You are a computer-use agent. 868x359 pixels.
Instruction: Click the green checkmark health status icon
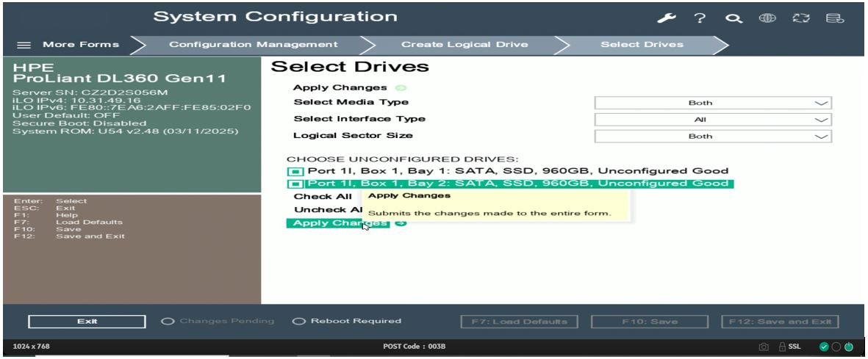(x=824, y=347)
